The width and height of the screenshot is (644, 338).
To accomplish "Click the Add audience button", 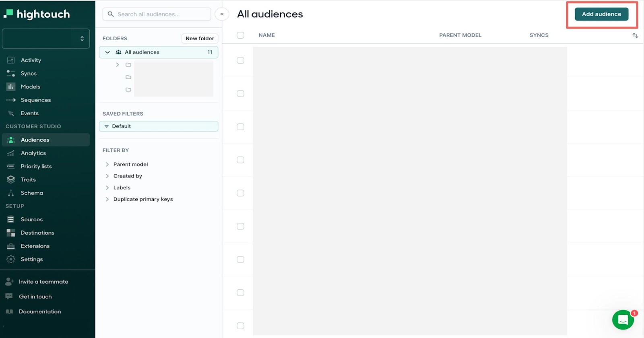I will [x=601, y=14].
